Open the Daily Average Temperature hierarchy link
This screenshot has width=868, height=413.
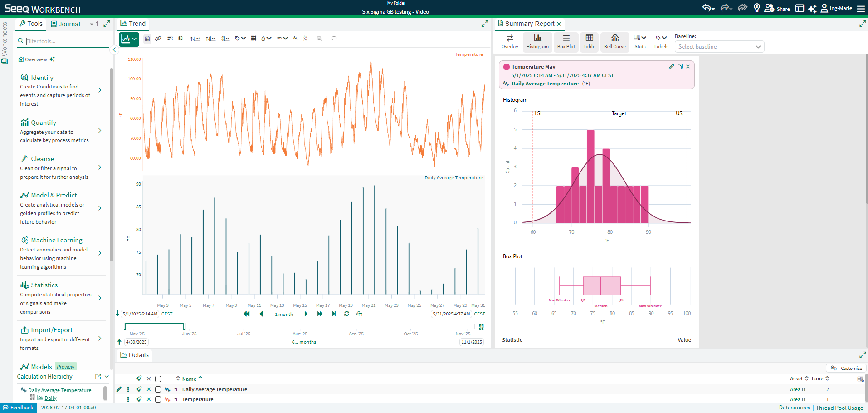pos(60,390)
